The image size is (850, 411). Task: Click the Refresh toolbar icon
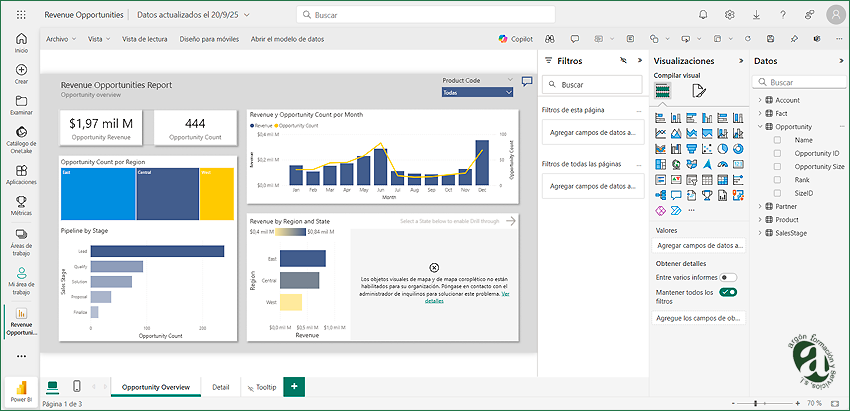pyautogui.click(x=748, y=39)
